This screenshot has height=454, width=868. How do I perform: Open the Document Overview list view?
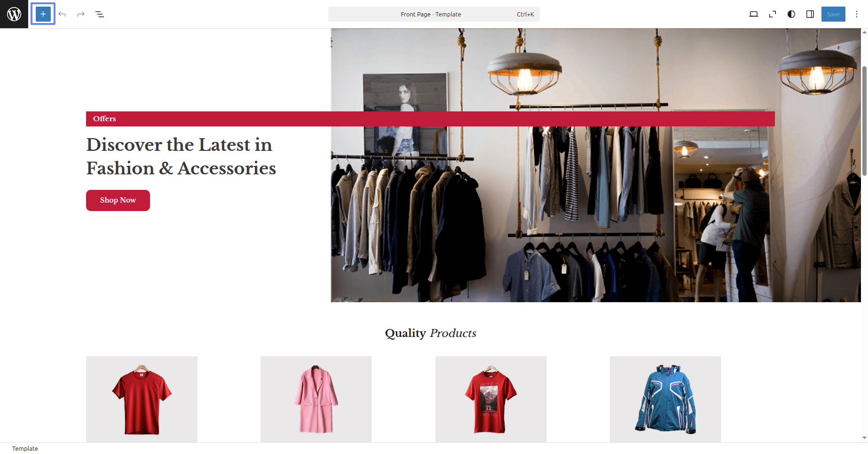pos(100,14)
